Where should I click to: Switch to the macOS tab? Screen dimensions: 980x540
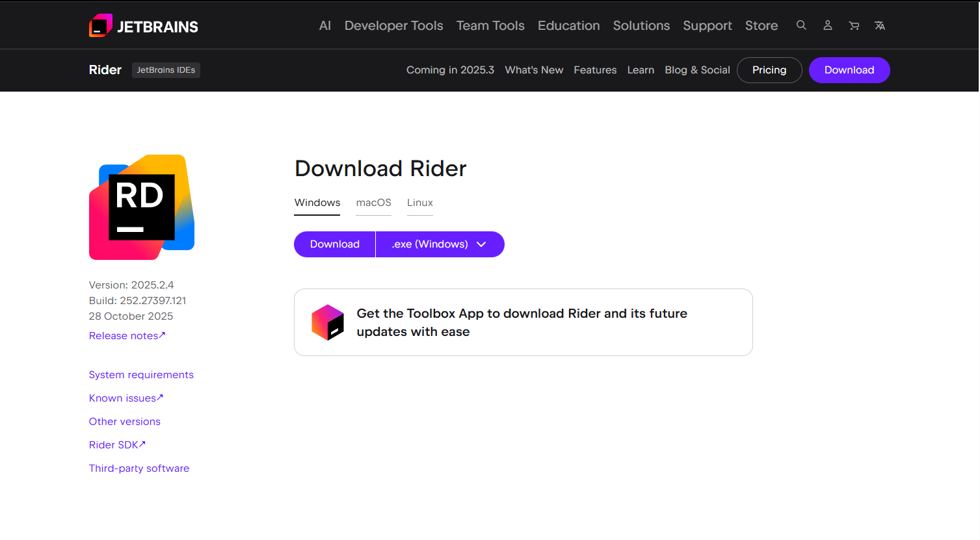[x=373, y=203]
